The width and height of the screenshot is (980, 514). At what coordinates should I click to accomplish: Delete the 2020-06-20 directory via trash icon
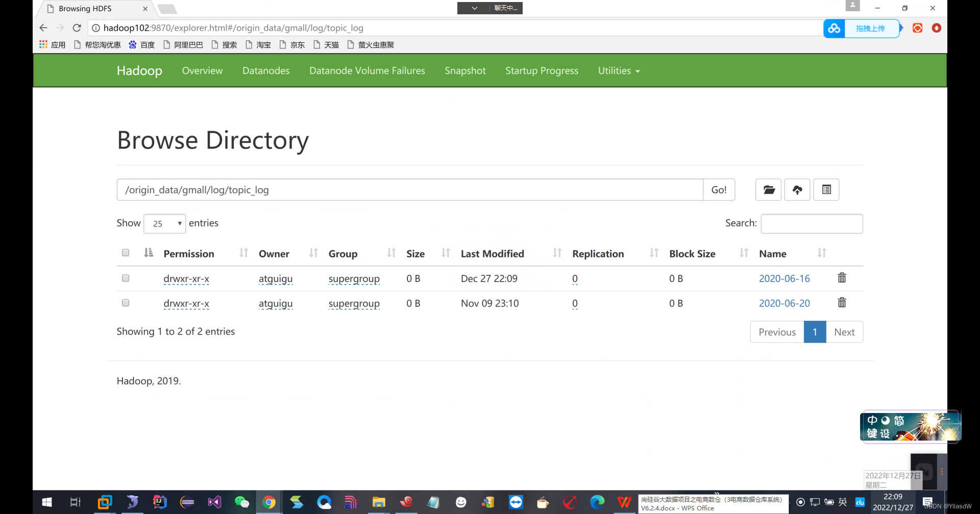pyautogui.click(x=842, y=303)
